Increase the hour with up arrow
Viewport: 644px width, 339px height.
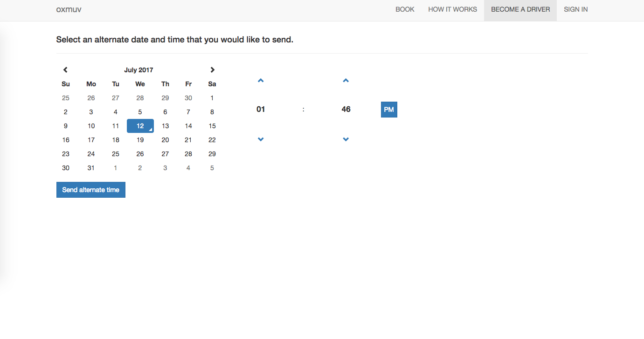[261, 81]
